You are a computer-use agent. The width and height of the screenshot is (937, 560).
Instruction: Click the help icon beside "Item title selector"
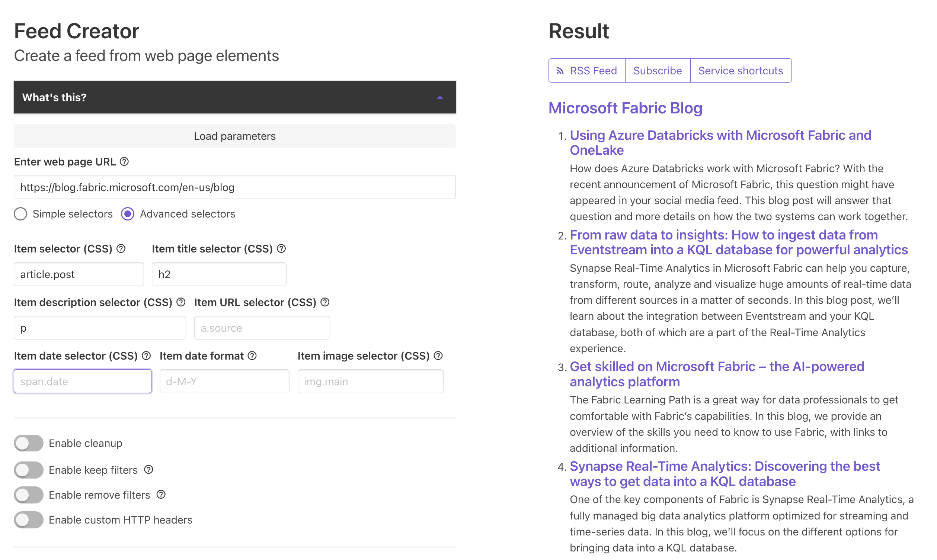tap(281, 249)
